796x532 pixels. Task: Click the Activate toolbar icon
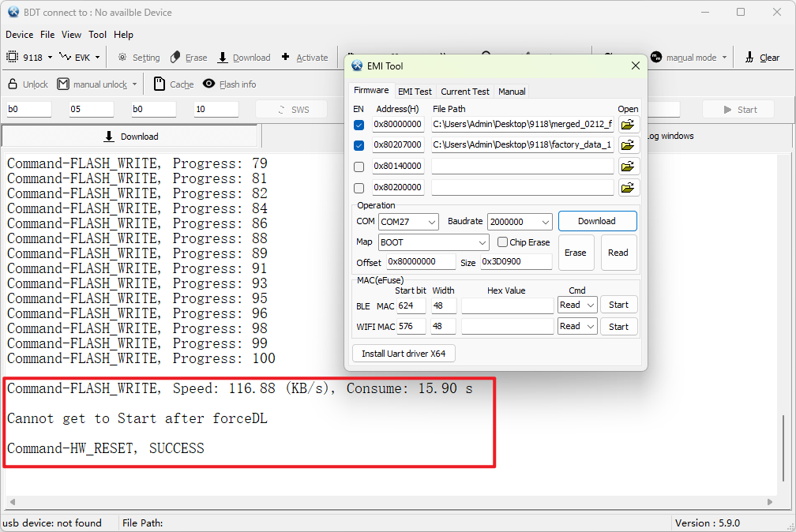tap(285, 58)
